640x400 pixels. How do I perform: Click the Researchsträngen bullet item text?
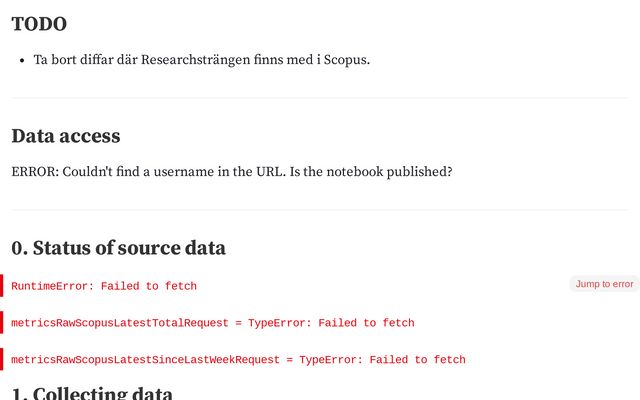coord(202,60)
